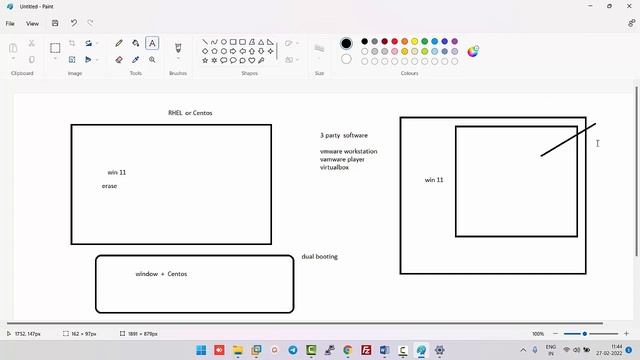Screen dimensions: 640x360
Task: Select the Colour picker eyedropper tool
Action: 136,60
